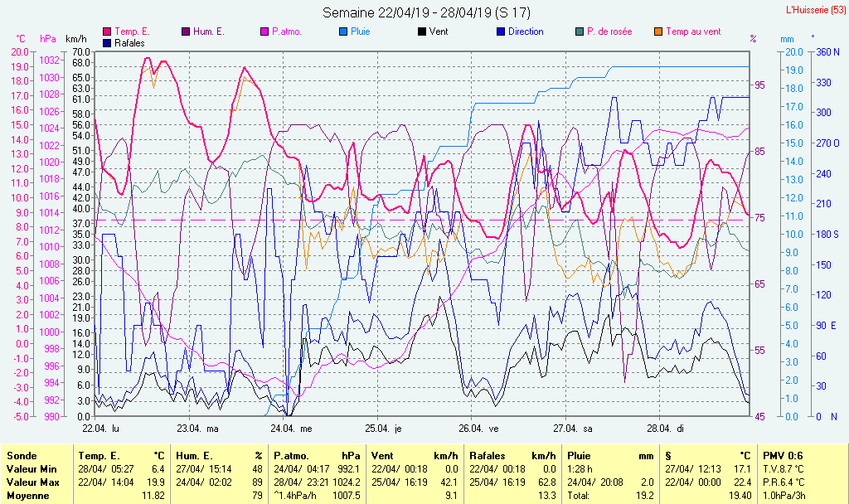Click the "mm" unit label above the rain axis

point(787,40)
